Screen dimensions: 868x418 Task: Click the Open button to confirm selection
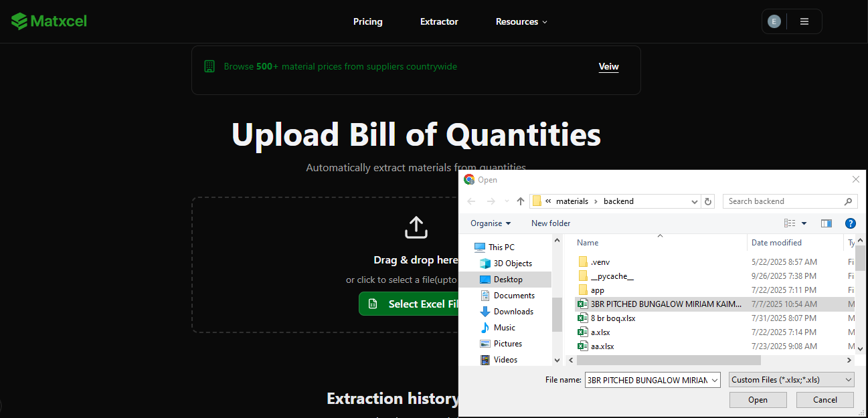click(758, 399)
